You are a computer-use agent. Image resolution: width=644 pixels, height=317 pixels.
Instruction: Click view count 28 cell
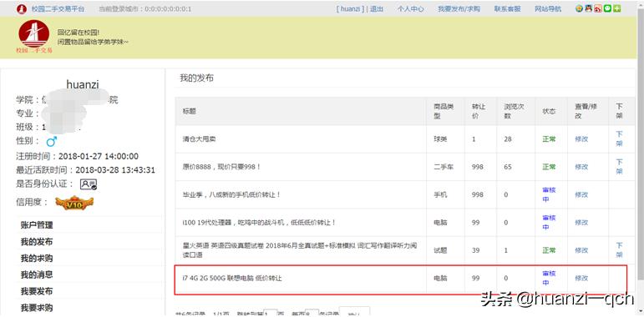coord(508,139)
